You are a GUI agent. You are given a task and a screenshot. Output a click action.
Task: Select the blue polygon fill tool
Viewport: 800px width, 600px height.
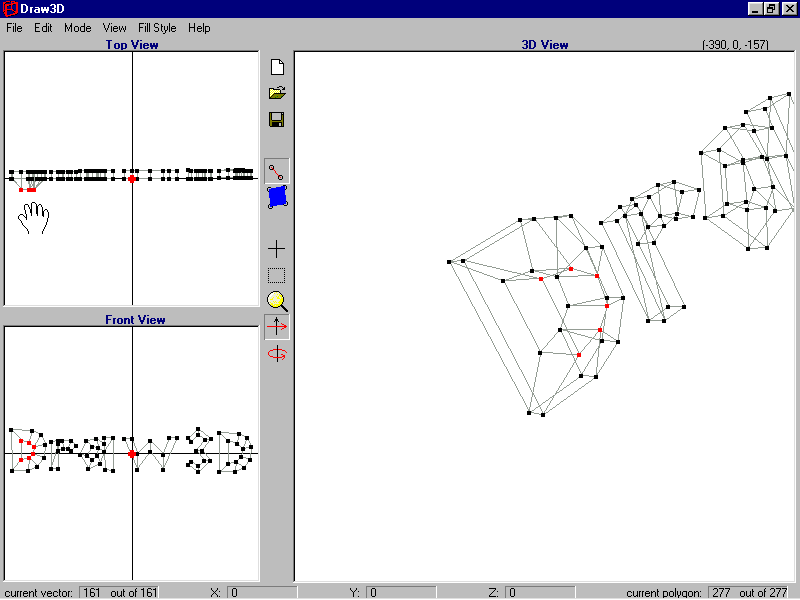[277, 197]
